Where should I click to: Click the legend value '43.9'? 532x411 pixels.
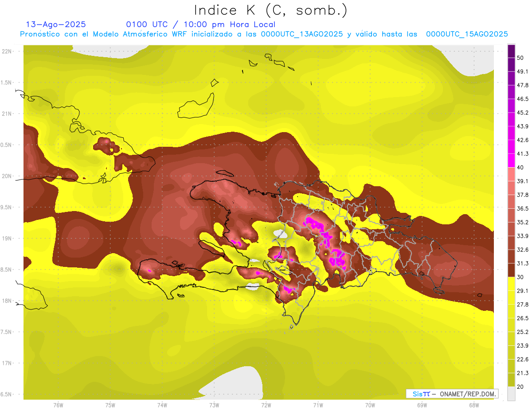point(523,126)
